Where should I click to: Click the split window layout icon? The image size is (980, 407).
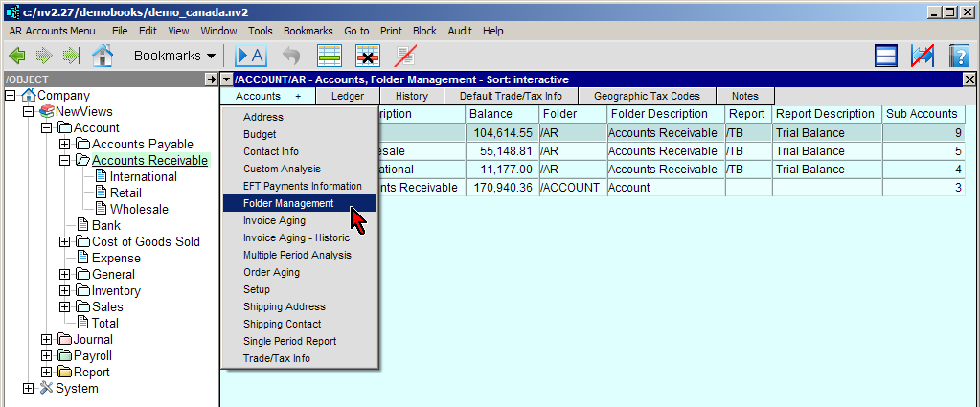[x=886, y=56]
